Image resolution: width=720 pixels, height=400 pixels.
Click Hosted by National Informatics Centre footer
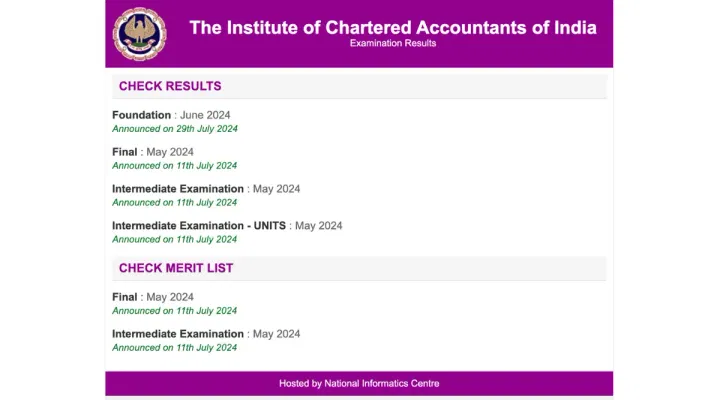[x=359, y=383]
